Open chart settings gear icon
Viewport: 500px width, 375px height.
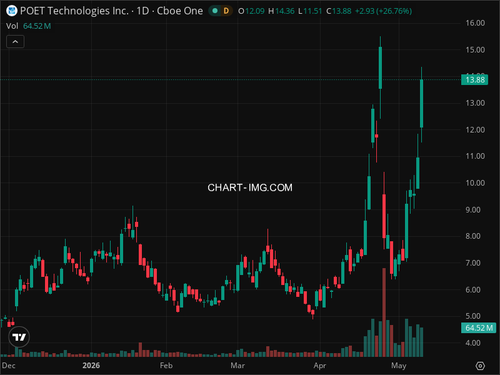pyautogui.click(x=480, y=366)
